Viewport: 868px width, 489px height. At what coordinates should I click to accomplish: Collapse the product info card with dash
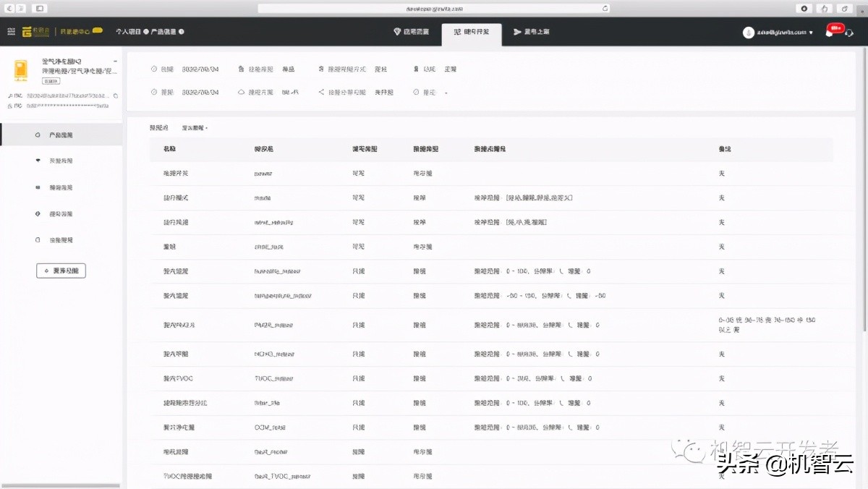115,61
